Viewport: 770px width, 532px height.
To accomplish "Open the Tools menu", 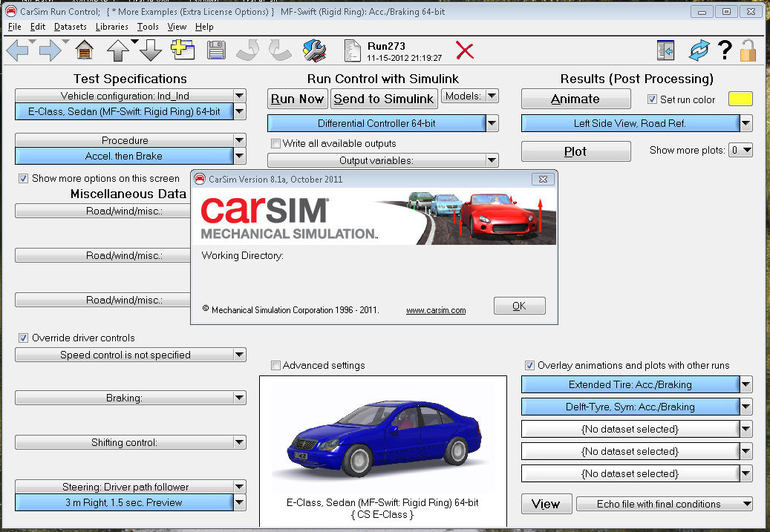I will point(148,27).
